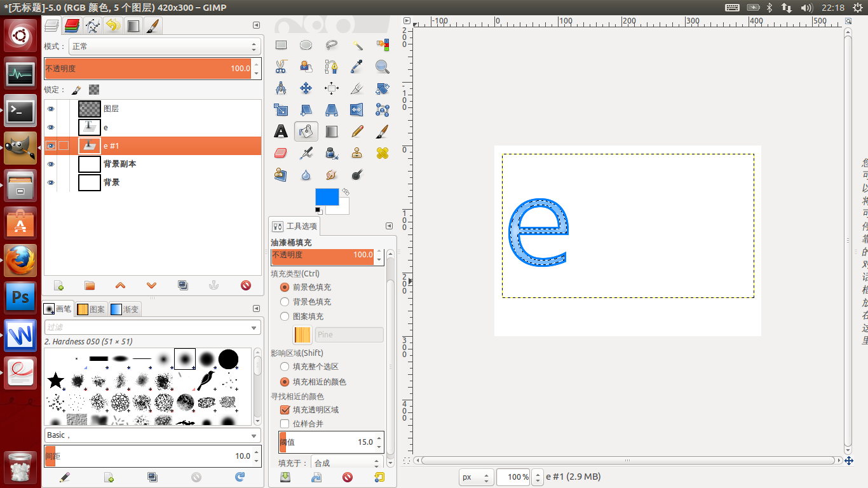
Task: Open the tool options panel menu arrow
Action: 389,226
